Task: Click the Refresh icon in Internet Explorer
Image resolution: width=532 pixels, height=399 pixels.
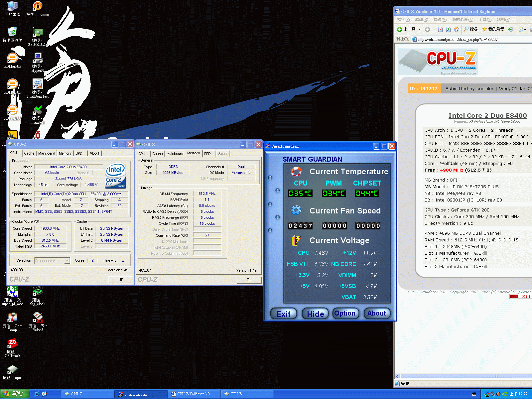Action: click(448, 29)
